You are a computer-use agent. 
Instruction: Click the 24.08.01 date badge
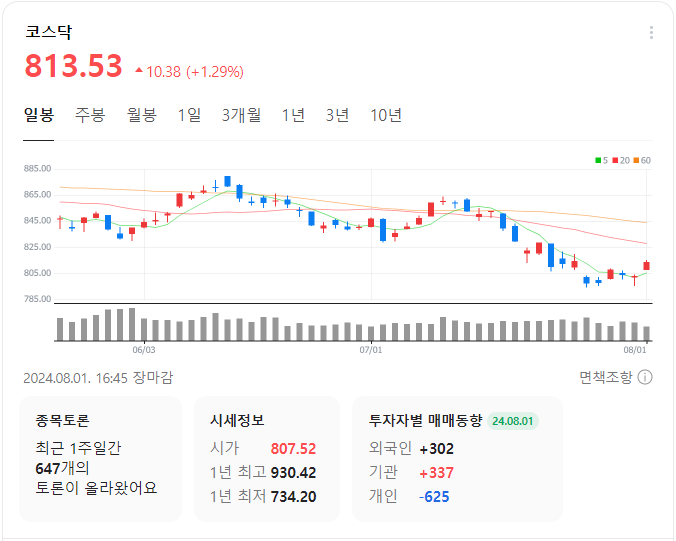513,421
